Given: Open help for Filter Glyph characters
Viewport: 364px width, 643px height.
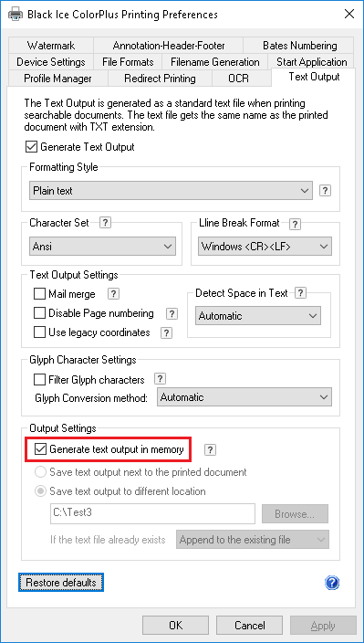Looking at the screenshot, I should [160, 379].
